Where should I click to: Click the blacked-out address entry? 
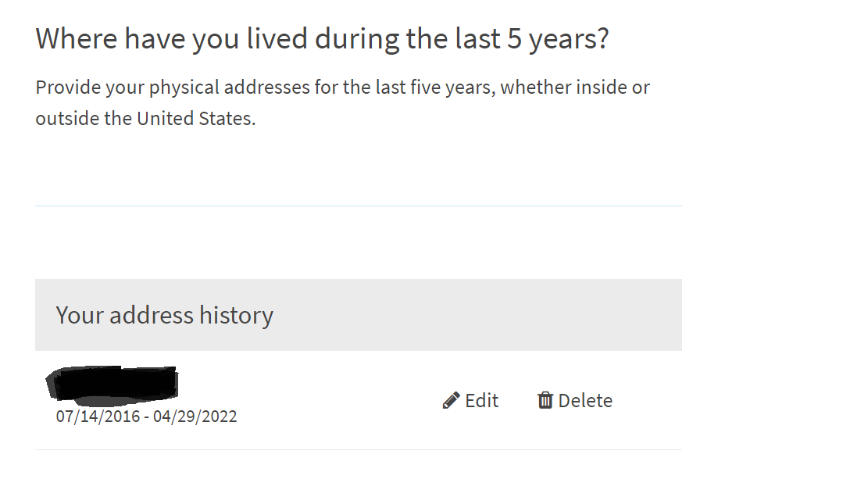pos(113,383)
